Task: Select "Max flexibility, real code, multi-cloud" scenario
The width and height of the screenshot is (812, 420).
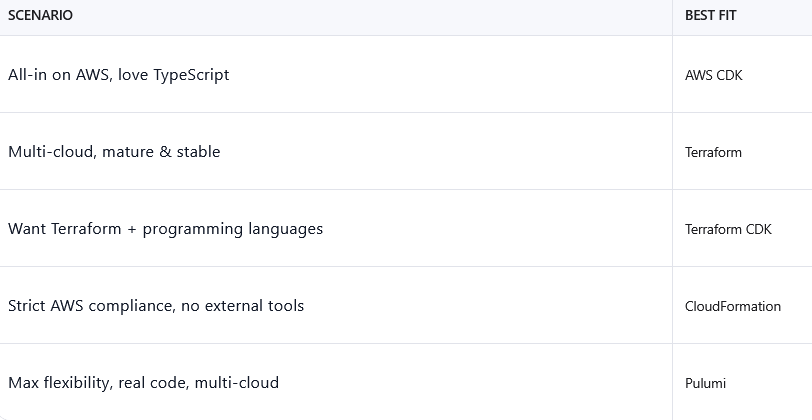Action: click(x=143, y=383)
